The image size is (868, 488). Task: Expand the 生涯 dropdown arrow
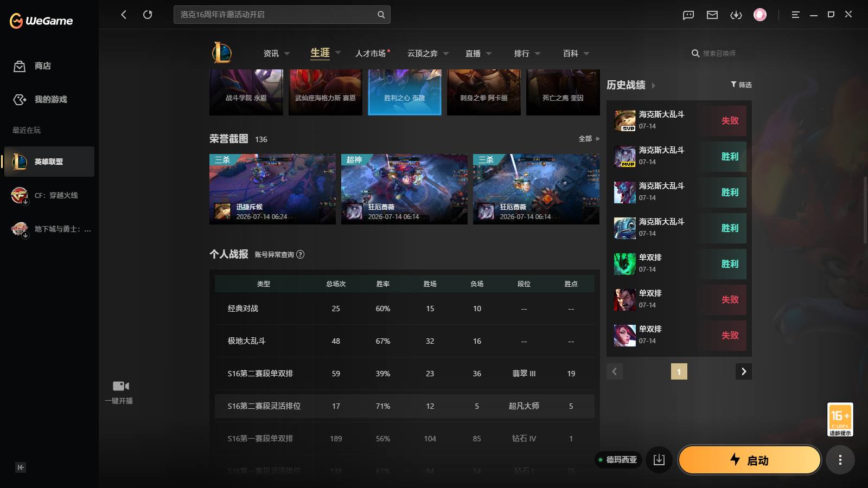click(338, 53)
